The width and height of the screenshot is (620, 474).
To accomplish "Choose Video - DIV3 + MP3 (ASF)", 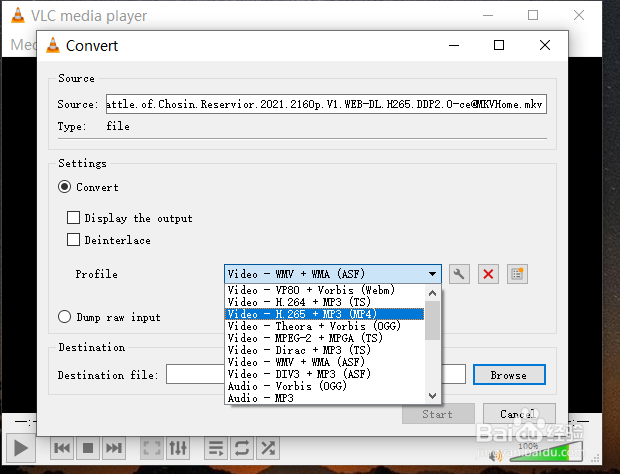I will 325,374.
